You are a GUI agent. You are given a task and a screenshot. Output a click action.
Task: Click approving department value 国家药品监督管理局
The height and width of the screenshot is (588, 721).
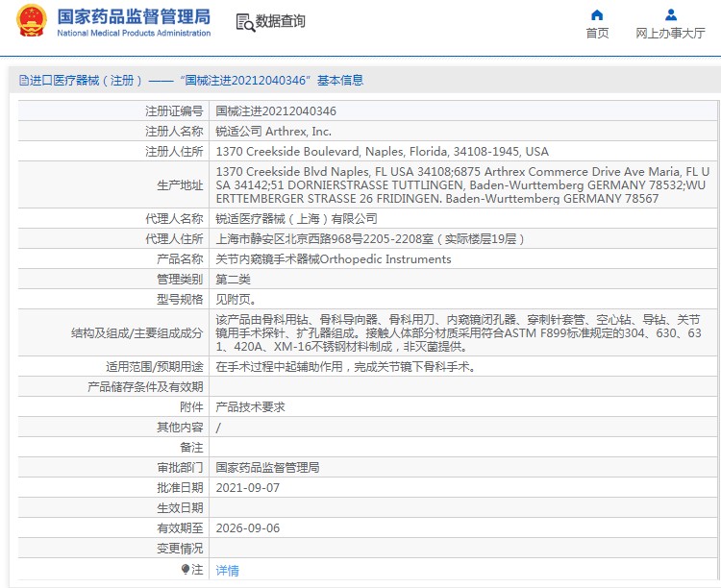[267, 468]
